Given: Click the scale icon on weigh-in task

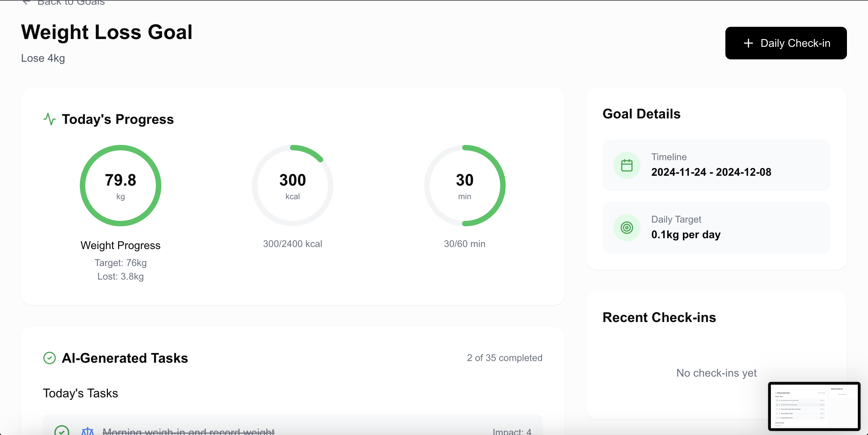Looking at the screenshot, I should click(87, 431).
